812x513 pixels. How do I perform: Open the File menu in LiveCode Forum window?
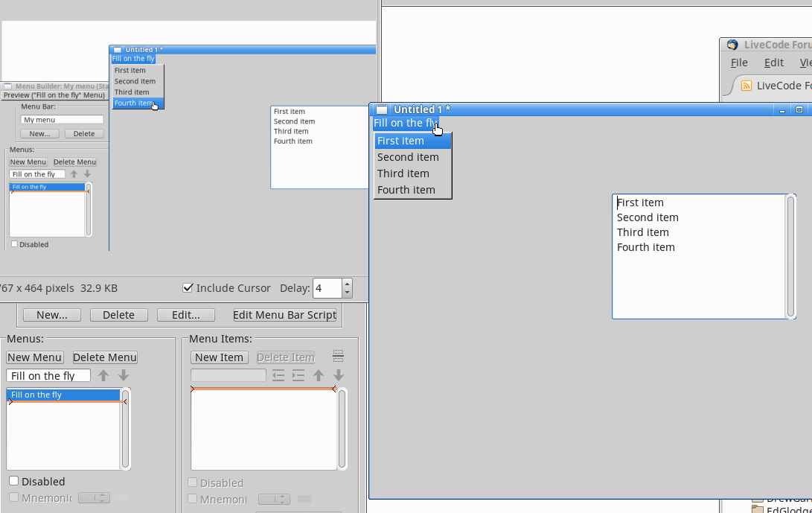pos(739,63)
